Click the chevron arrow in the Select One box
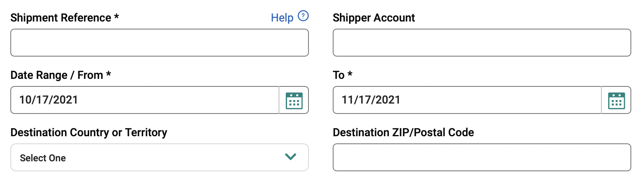 pyautogui.click(x=291, y=157)
